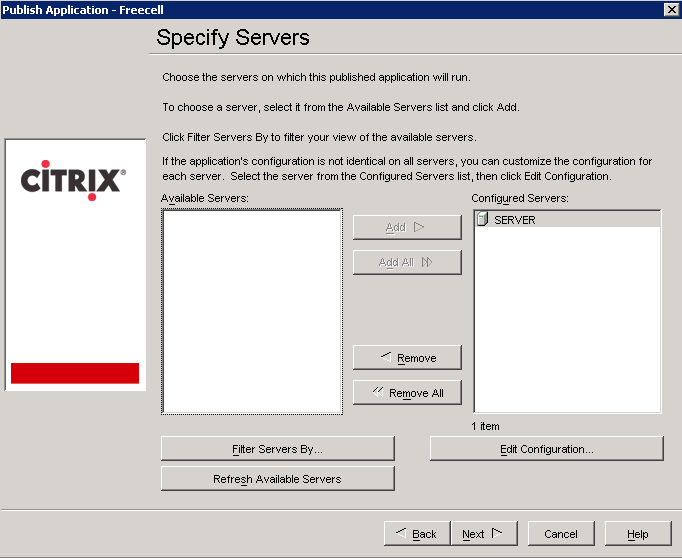Click the 'Available Servers:' label

[204, 198]
